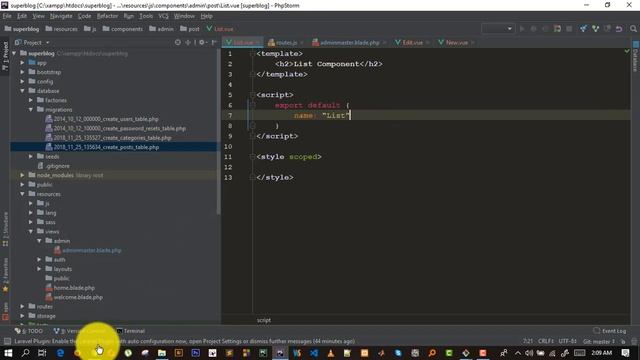This screenshot has height=360, width=640.
Task: Click the project tree vertical scrollbar
Action: [x=218, y=131]
